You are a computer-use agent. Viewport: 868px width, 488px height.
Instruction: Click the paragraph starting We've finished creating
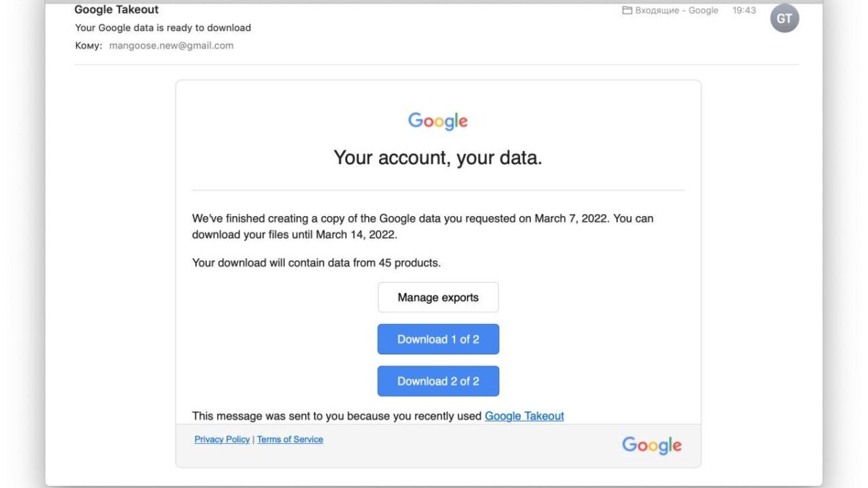click(422, 226)
